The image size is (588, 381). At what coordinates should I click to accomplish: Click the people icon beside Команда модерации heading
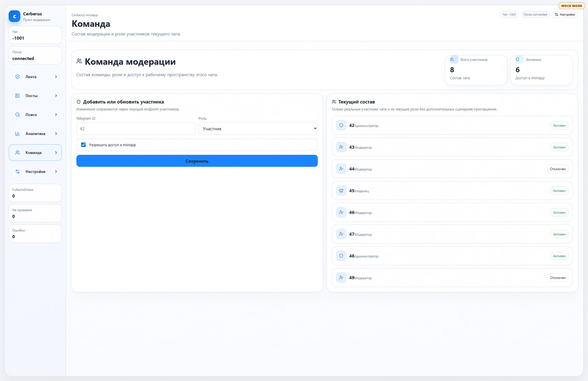point(79,61)
